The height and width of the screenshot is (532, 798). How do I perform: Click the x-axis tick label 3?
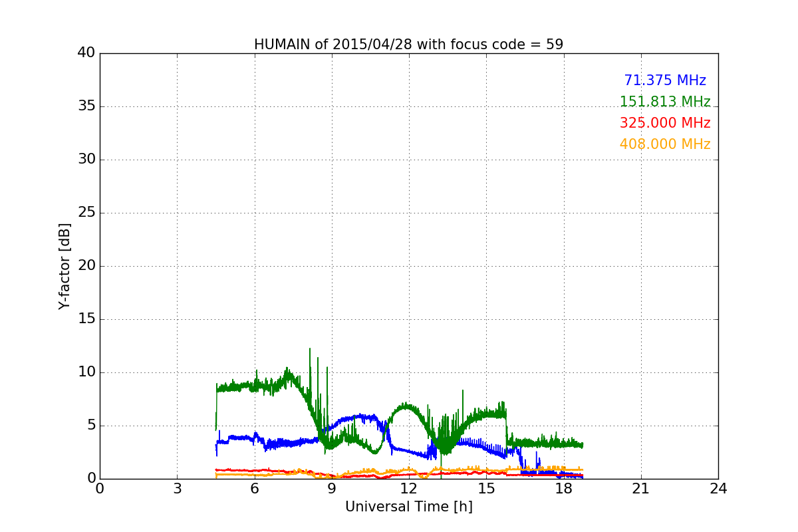tap(177, 489)
